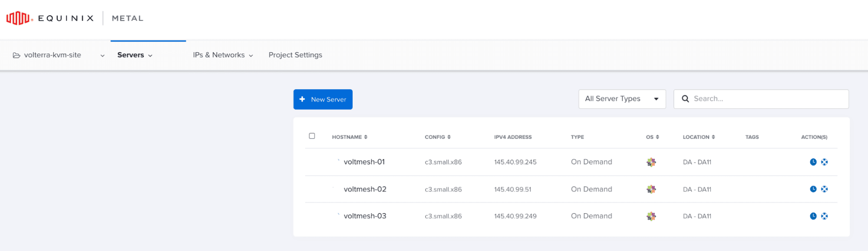The width and height of the screenshot is (868, 251).
Task: Click the ACTION(S) column header
Action: [814, 137]
